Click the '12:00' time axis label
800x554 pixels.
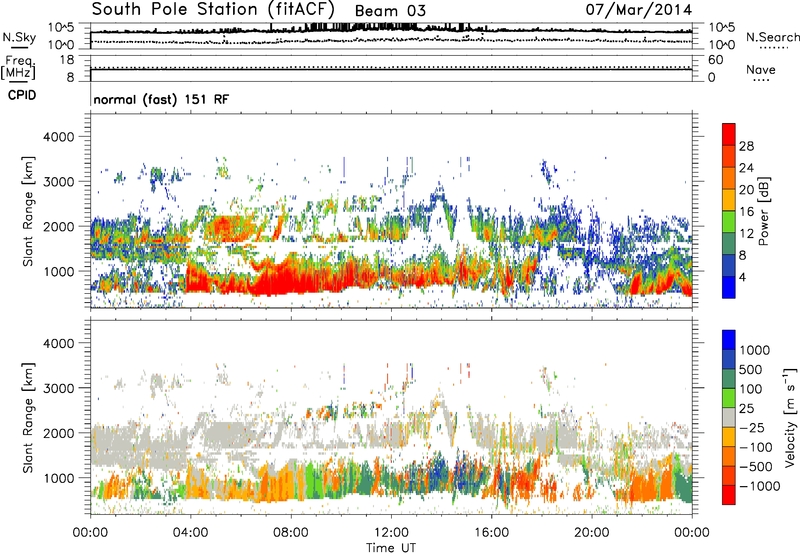pos(391,533)
